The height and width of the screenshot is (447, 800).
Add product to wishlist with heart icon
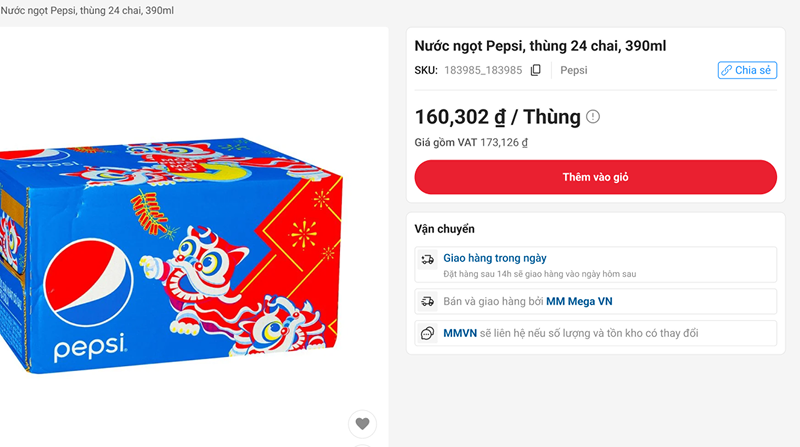click(362, 424)
